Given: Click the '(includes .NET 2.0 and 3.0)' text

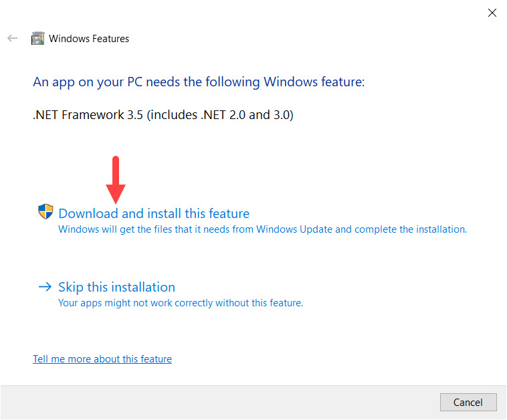Looking at the screenshot, I should (x=220, y=115).
